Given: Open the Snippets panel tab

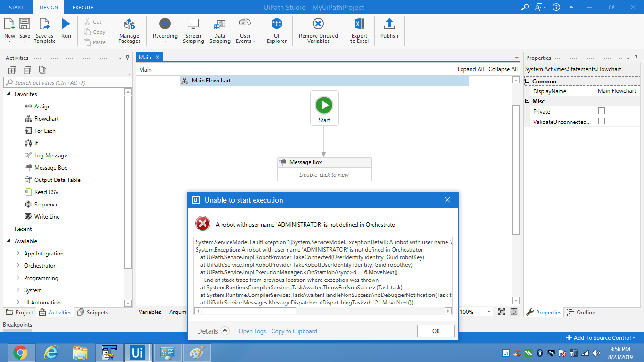Looking at the screenshot, I should (x=92, y=312).
